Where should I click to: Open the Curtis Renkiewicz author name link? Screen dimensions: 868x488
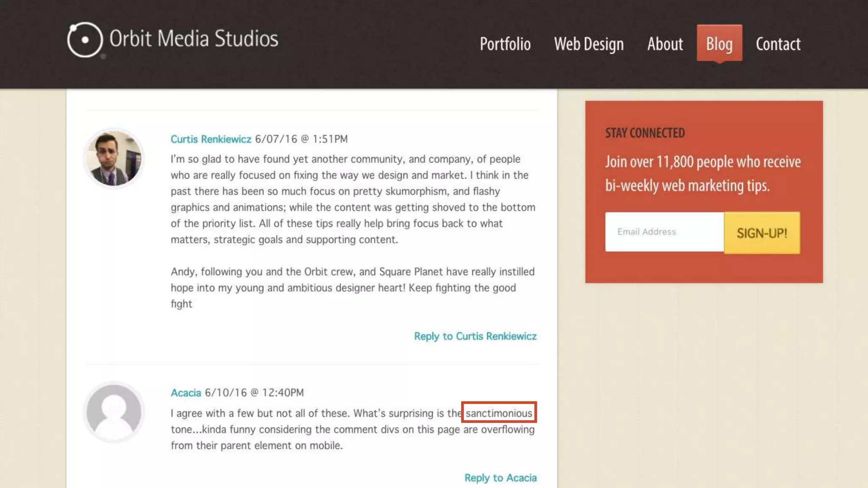point(211,139)
